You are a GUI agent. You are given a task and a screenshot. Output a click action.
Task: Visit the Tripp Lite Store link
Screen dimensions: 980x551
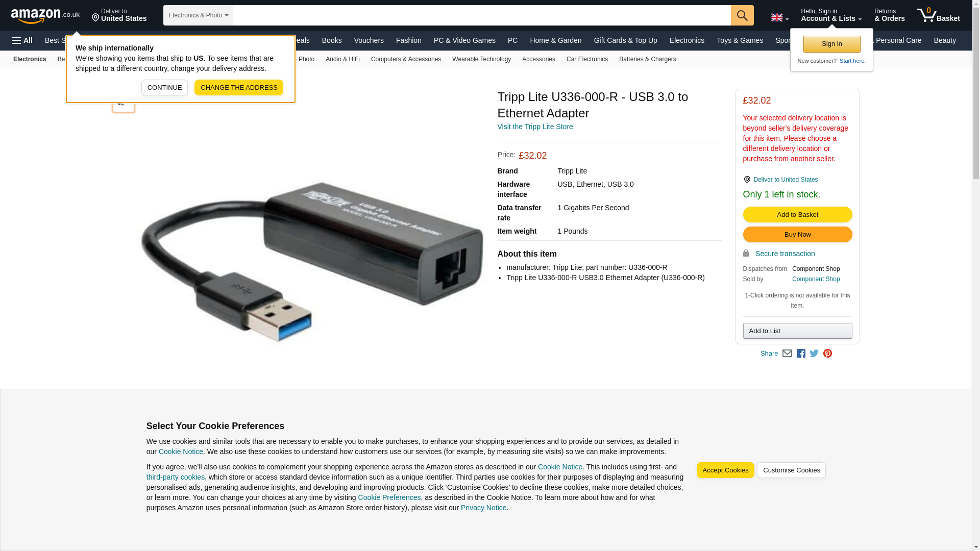point(535,127)
